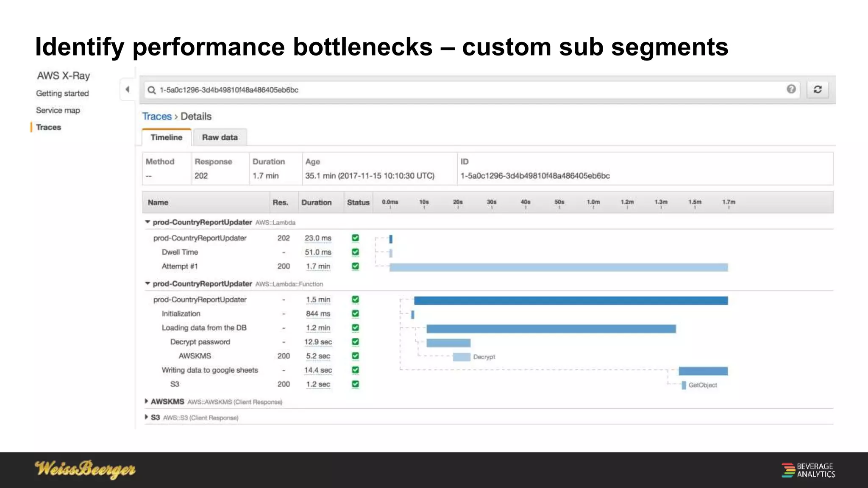
Task: Click the 5.2 sec AWSKMS duration
Action: [x=318, y=356]
